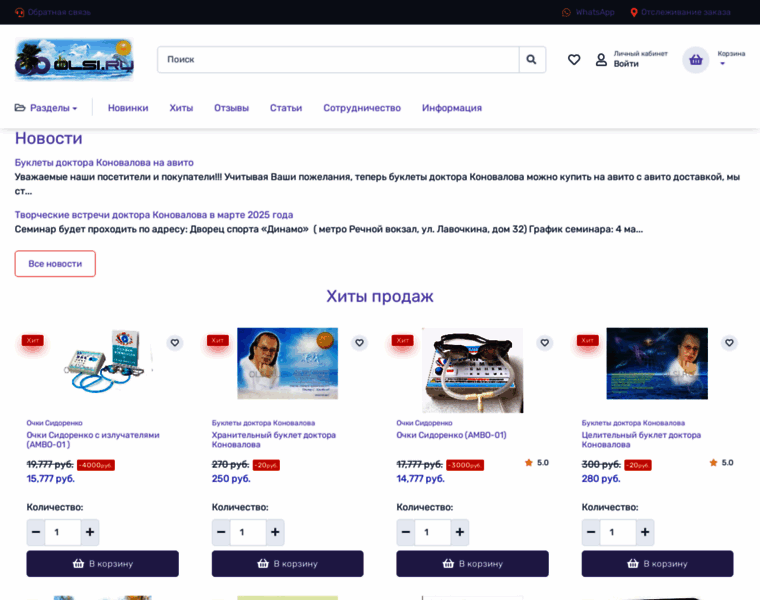Add Очки Сидоренко с излучателями to favorites

(174, 343)
